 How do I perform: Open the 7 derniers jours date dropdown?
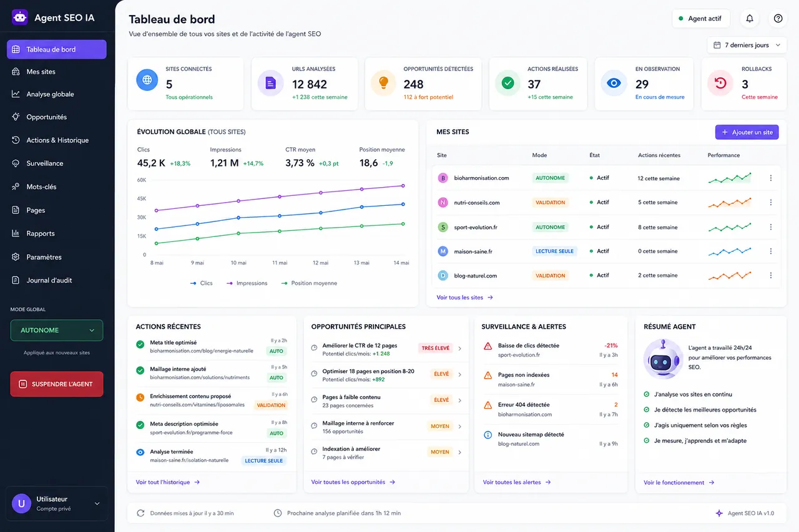click(747, 45)
